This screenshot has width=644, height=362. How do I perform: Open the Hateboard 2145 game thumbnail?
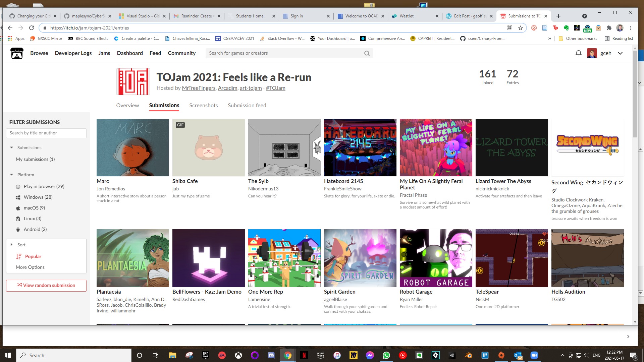[360, 147]
